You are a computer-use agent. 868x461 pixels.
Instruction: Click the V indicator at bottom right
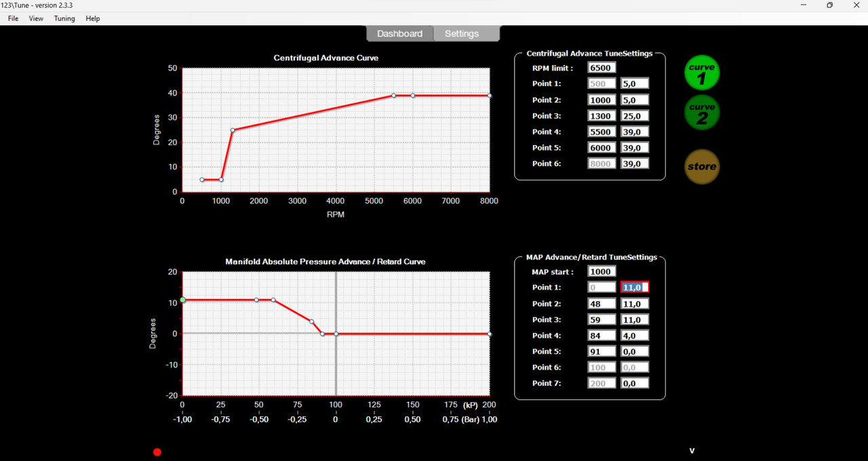(x=692, y=451)
